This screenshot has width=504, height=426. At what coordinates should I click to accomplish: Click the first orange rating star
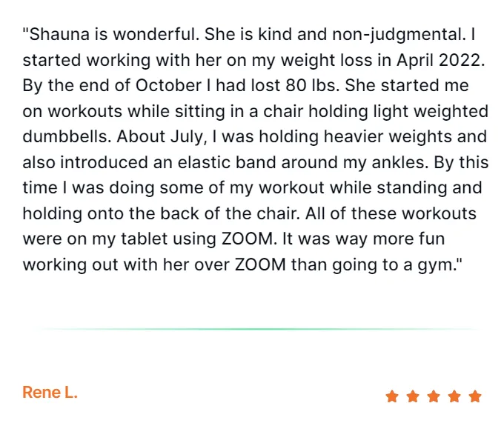point(392,396)
